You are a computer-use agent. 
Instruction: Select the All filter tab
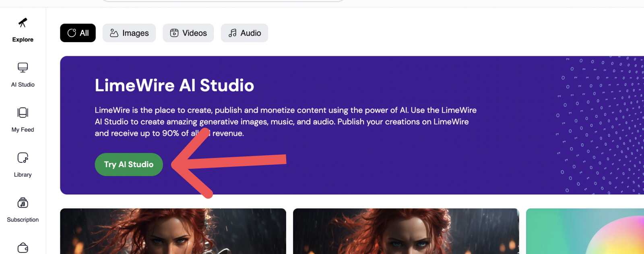[78, 33]
